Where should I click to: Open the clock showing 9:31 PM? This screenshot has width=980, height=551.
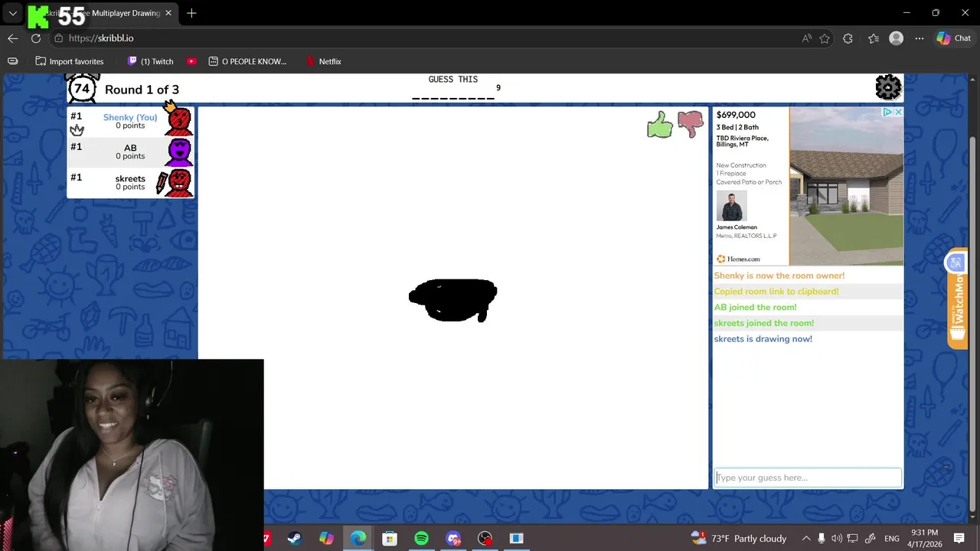click(924, 539)
